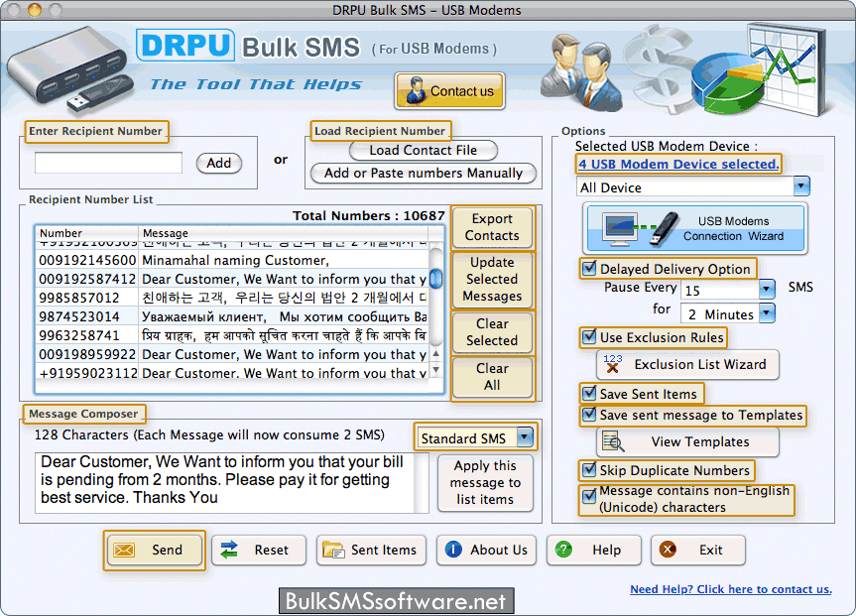Click the DRPU logo
The image size is (856, 616).
point(185,46)
